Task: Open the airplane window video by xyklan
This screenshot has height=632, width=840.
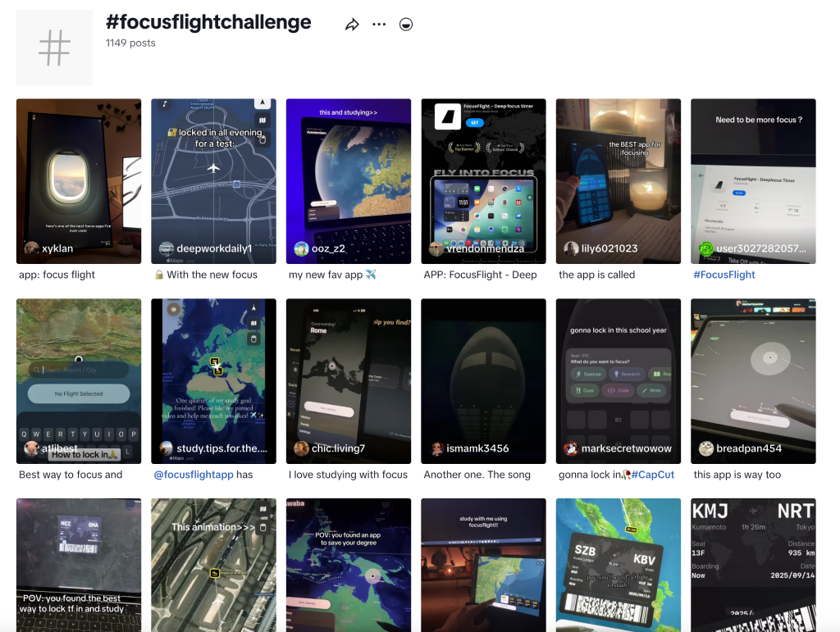Action: [79, 172]
